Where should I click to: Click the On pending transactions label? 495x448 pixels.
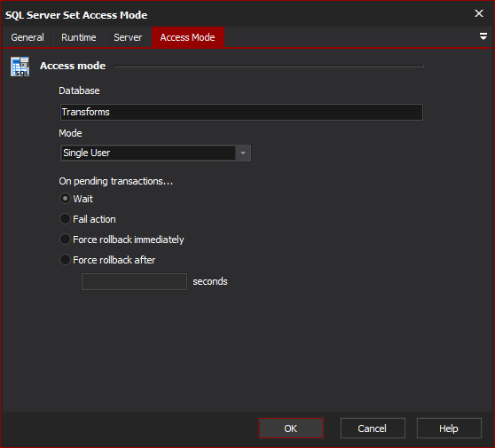pos(116,181)
